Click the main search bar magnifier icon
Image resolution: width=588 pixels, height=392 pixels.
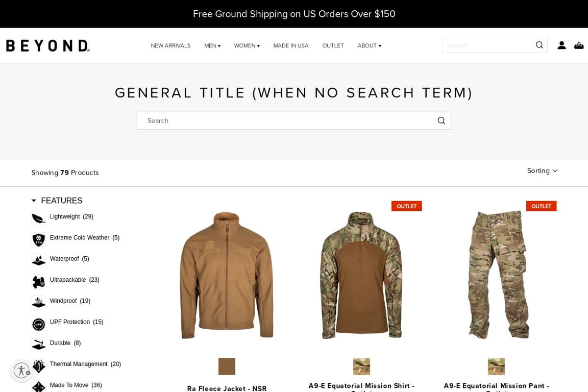[442, 120]
